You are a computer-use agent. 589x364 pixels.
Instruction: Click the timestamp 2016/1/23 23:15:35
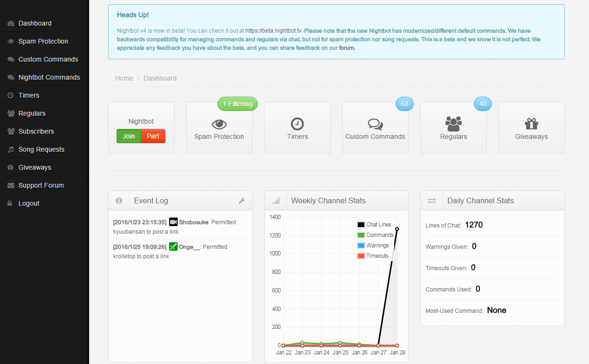tap(140, 222)
